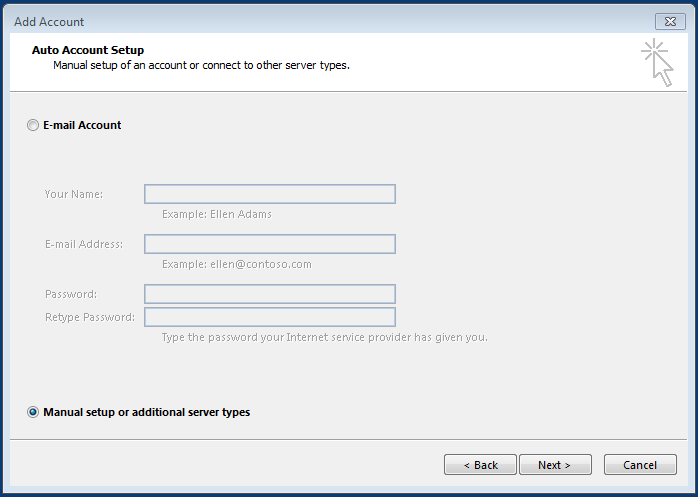Click the E-mail Address label
The width and height of the screenshot is (698, 497).
[84, 244]
